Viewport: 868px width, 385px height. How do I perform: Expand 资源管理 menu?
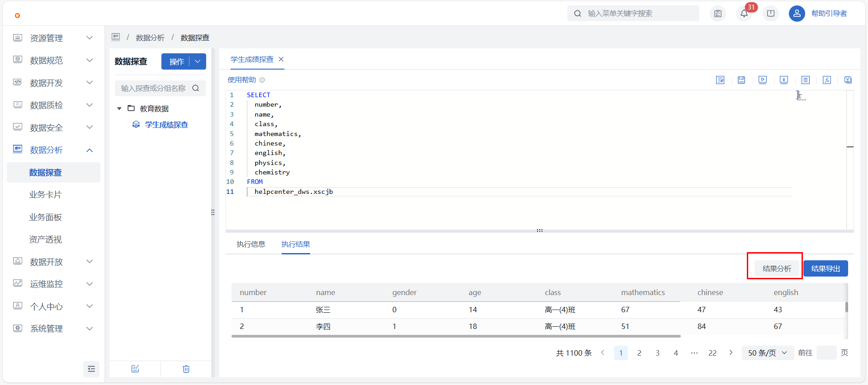(x=90, y=38)
